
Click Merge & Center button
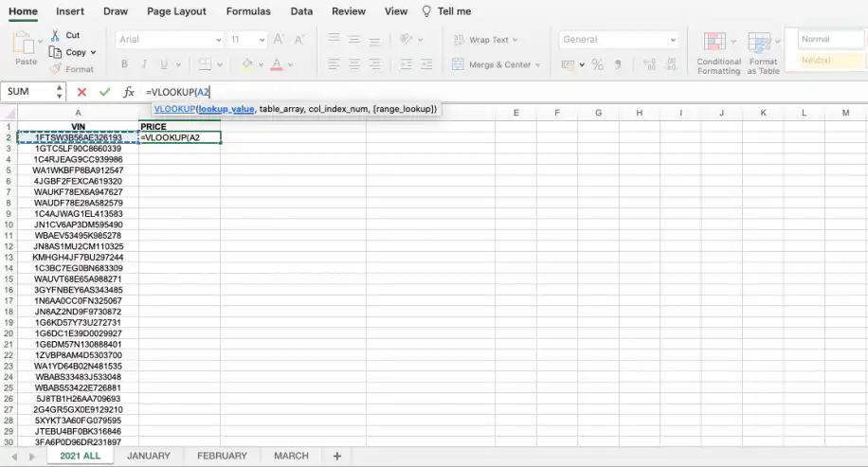click(x=496, y=64)
